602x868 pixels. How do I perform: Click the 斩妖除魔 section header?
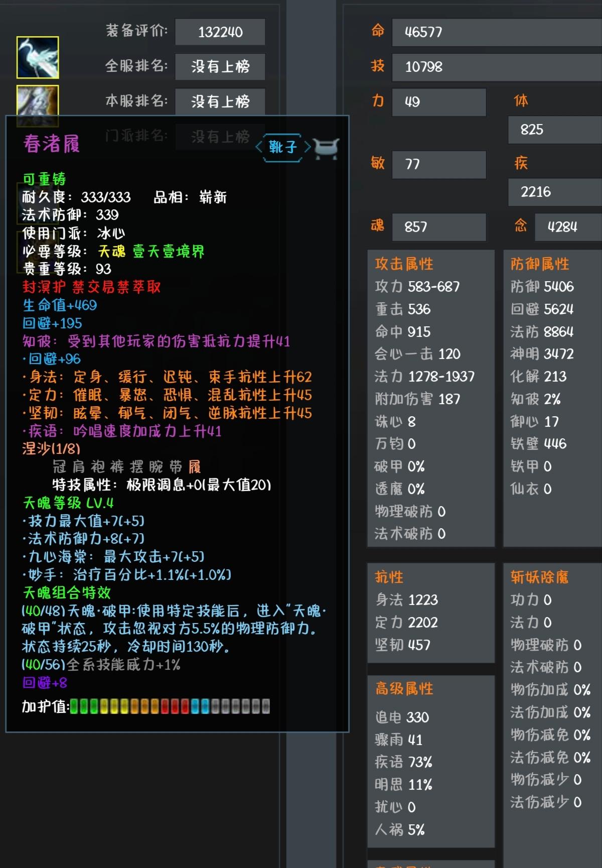pyautogui.click(x=540, y=577)
